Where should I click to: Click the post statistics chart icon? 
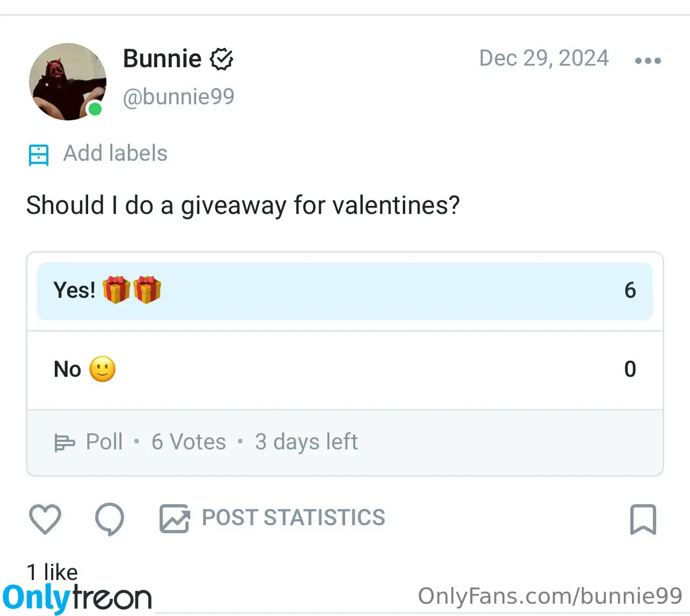(175, 519)
